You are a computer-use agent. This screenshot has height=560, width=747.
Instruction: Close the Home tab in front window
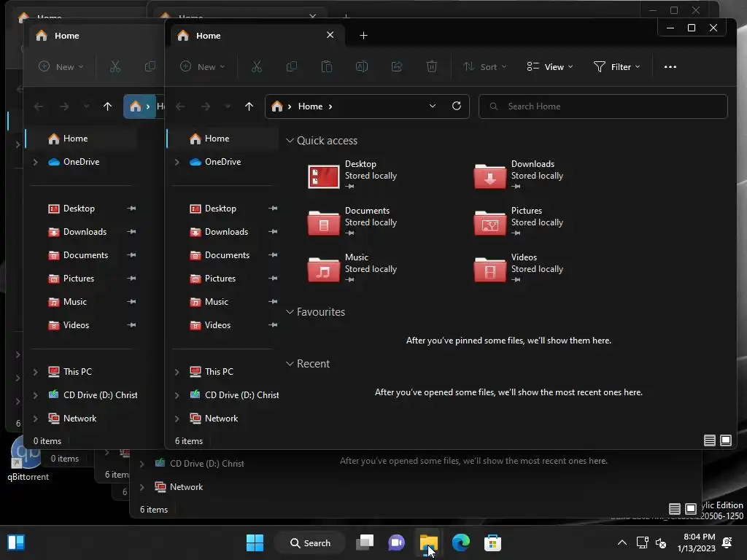pyautogui.click(x=330, y=35)
